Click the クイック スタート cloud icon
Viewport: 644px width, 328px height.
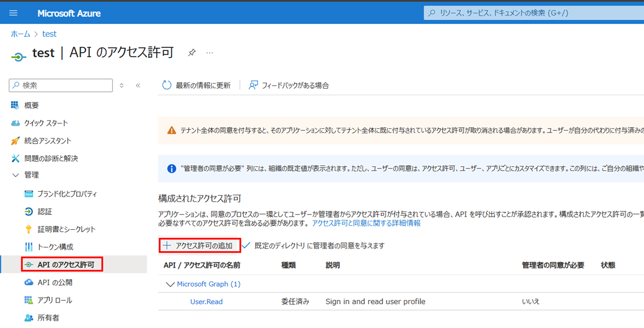coord(15,123)
